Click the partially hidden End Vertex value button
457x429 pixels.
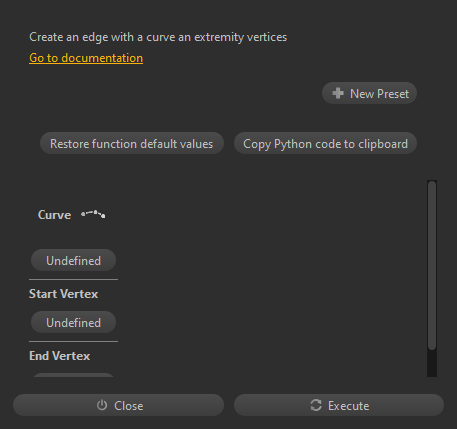[73, 375]
